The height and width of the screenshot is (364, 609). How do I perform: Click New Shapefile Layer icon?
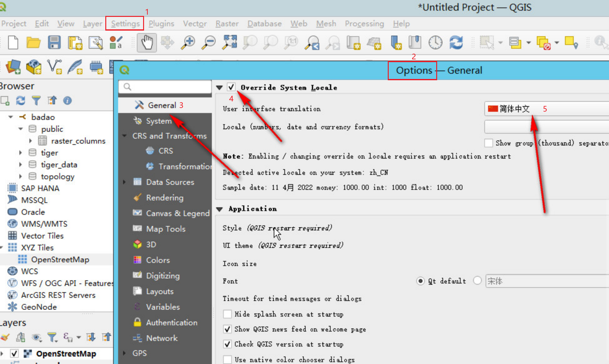(55, 67)
